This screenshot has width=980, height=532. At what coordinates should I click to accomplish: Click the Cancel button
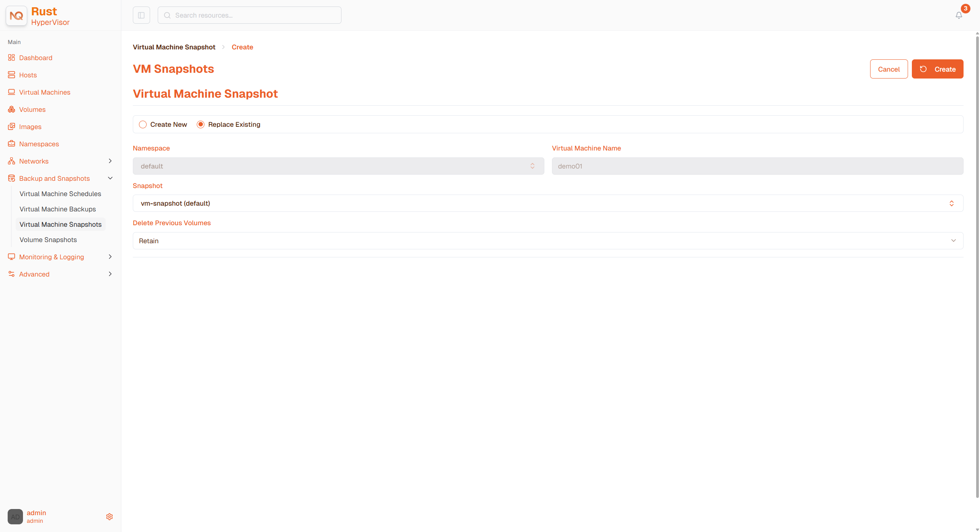coord(889,69)
